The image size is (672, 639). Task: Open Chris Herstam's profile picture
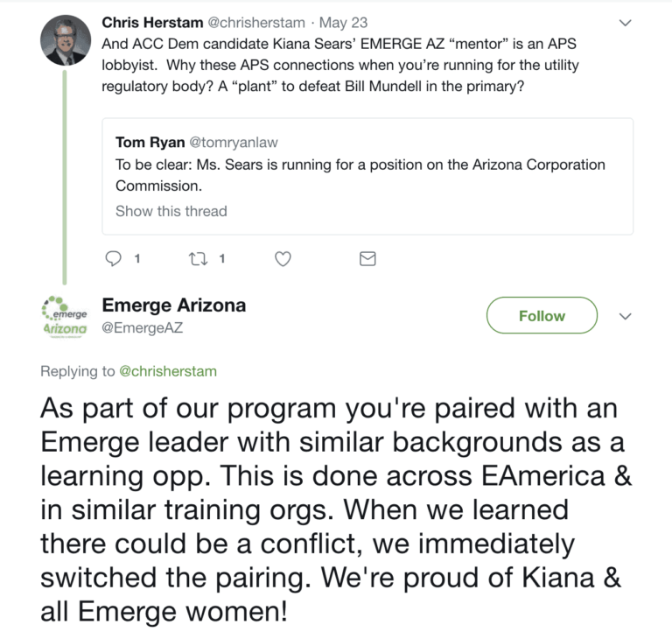(66, 40)
